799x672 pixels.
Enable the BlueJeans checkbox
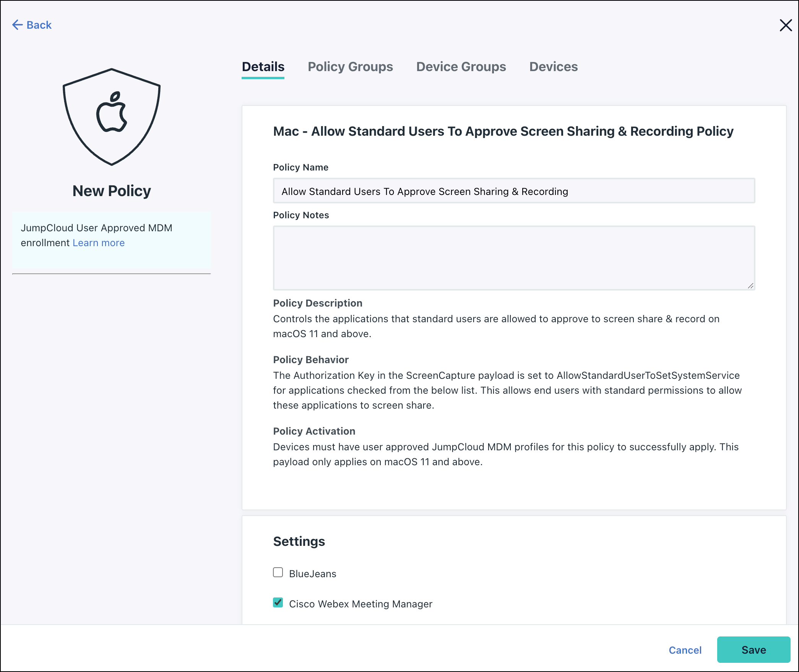pos(278,572)
